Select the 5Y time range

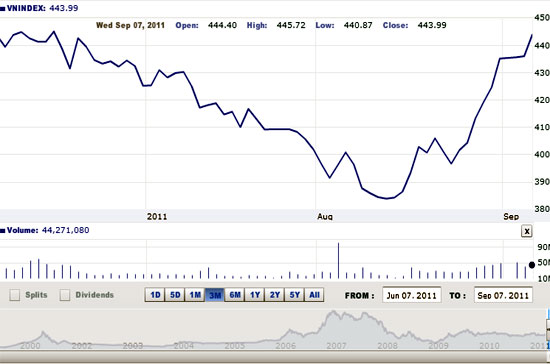point(295,295)
